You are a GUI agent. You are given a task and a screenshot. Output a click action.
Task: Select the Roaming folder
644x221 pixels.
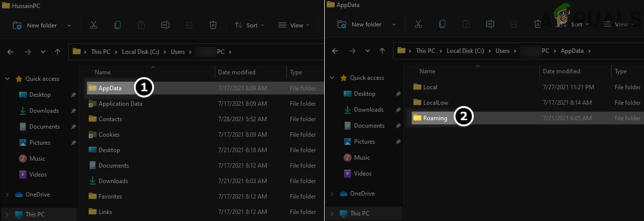(435, 118)
